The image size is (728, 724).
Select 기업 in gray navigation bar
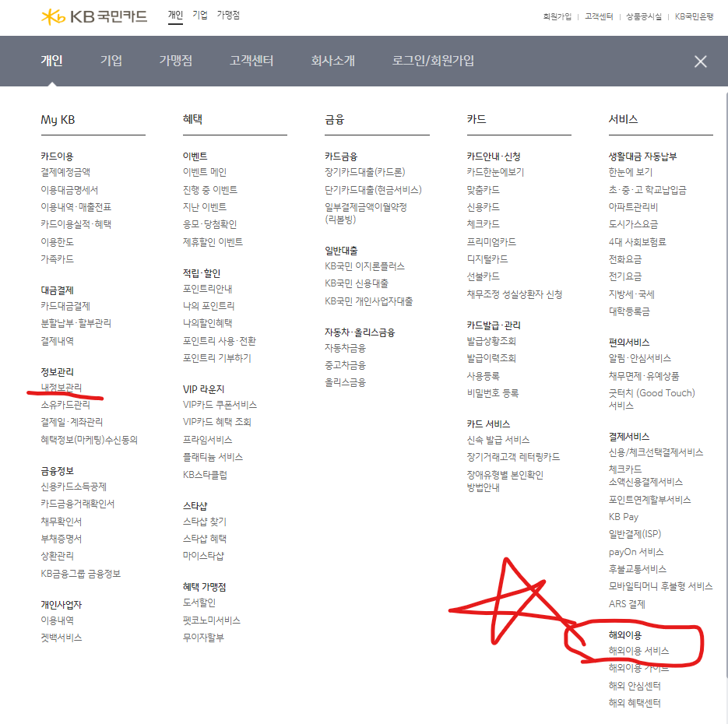[x=111, y=61]
